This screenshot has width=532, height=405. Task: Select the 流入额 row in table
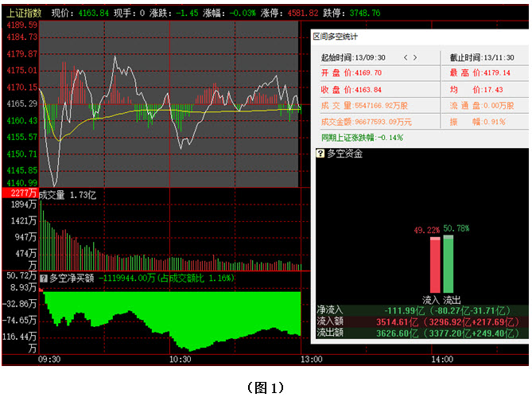click(421, 321)
